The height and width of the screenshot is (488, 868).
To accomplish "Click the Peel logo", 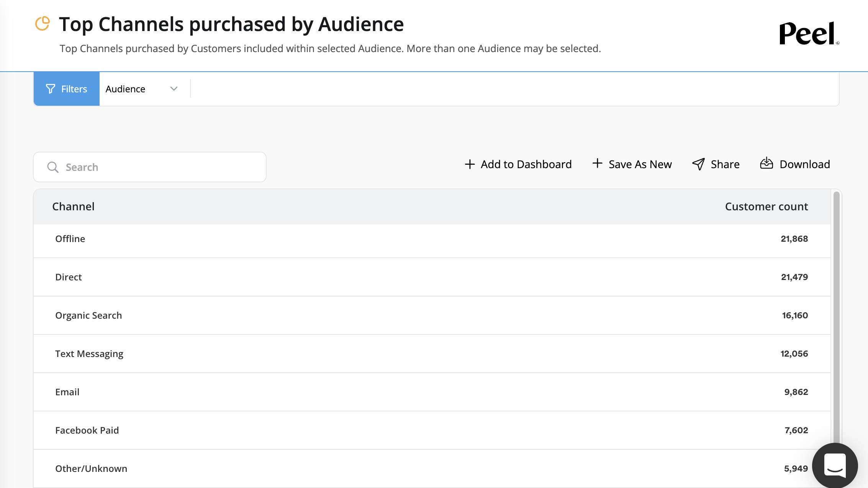I will [808, 34].
